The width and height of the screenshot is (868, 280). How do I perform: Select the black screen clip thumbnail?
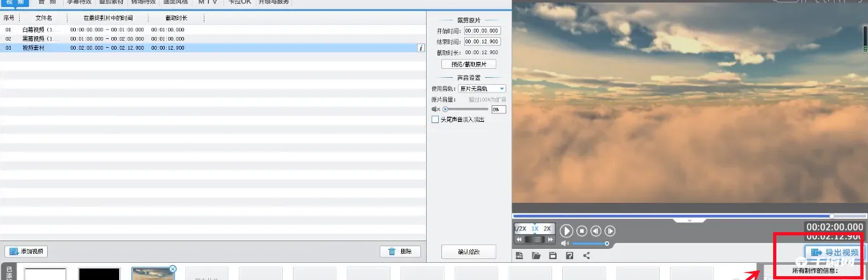click(x=99, y=274)
